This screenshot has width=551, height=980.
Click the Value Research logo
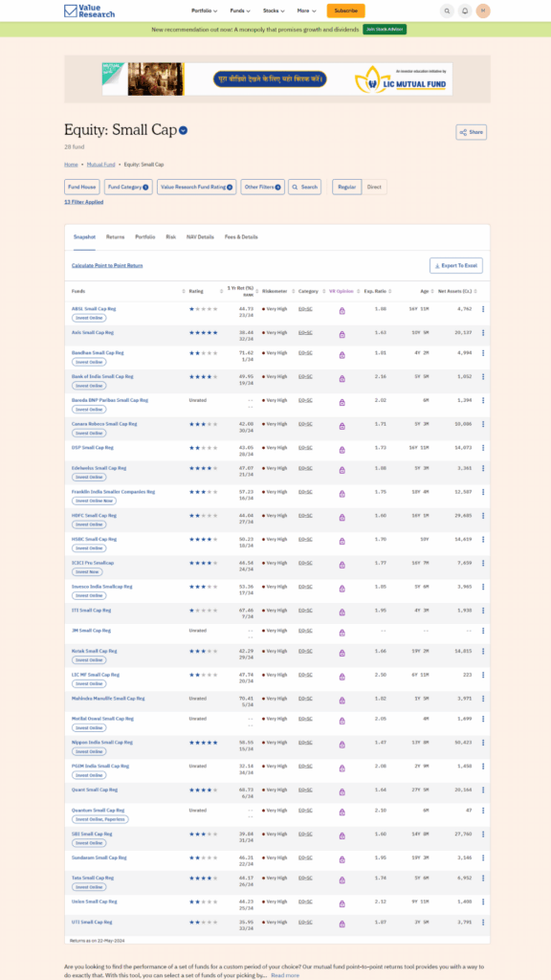(89, 11)
